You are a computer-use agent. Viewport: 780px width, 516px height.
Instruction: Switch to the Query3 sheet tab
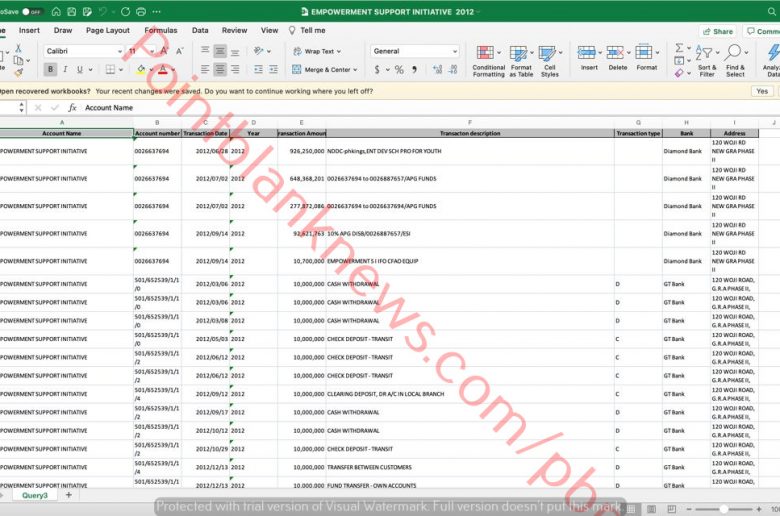(x=33, y=495)
